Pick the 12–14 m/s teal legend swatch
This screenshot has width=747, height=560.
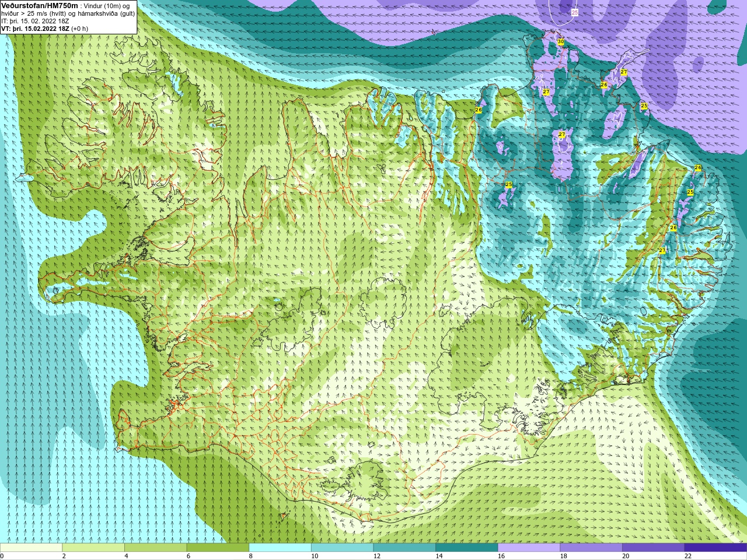click(404, 548)
